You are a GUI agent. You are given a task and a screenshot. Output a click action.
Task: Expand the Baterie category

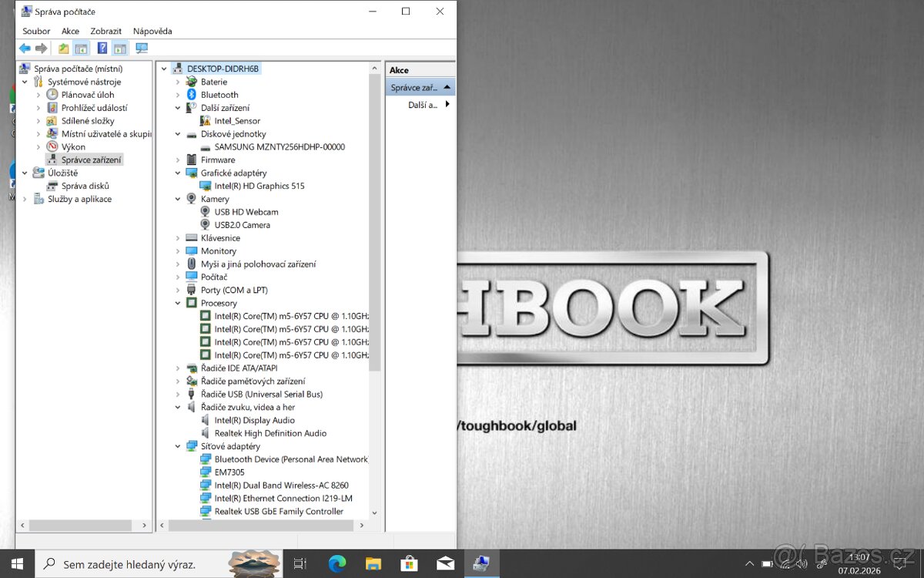click(178, 81)
